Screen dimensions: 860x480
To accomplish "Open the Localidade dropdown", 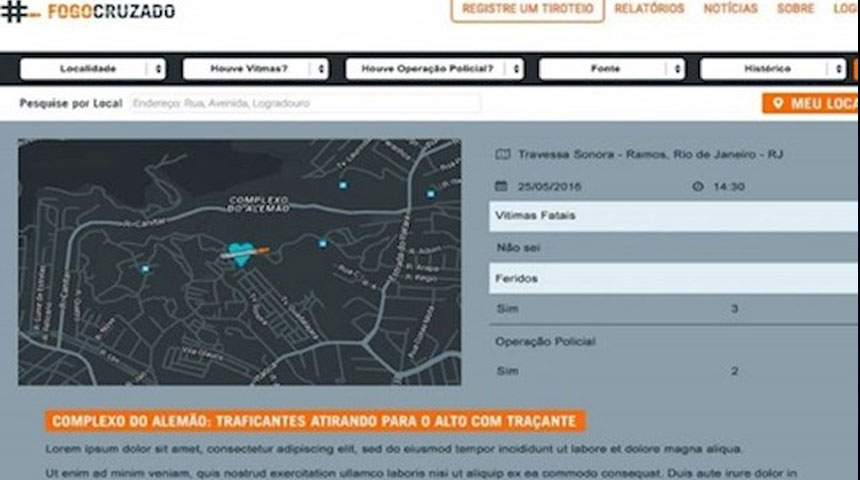I will [x=93, y=69].
